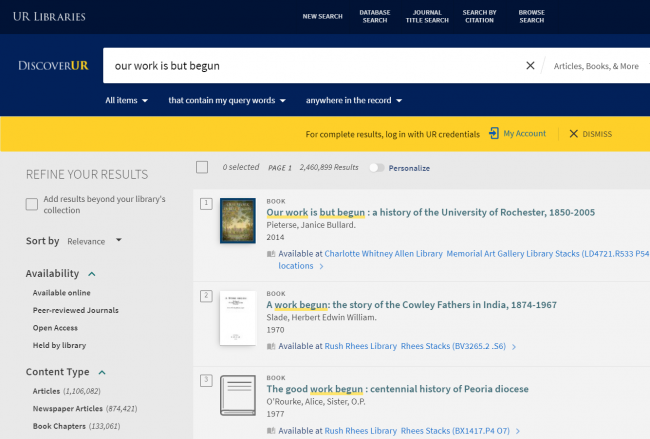Open the 'that contain my query words' dropdown
The image size is (650, 439).
click(x=227, y=100)
